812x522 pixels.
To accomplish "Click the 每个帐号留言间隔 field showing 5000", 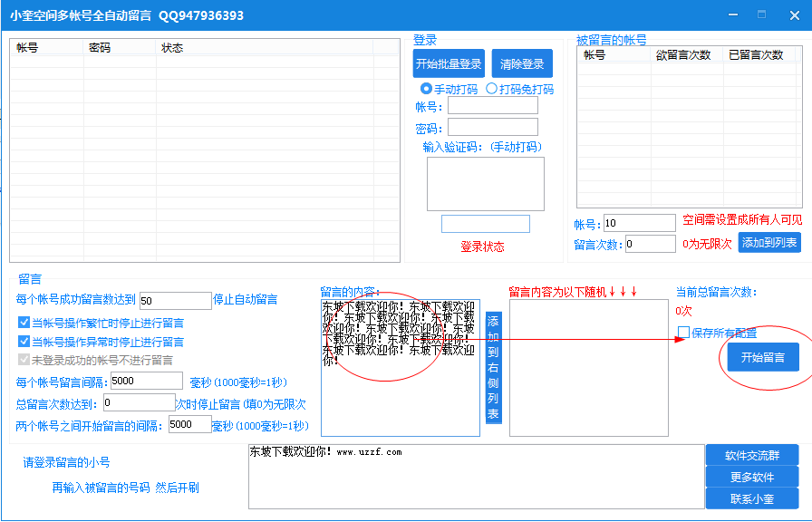I will click(x=147, y=381).
